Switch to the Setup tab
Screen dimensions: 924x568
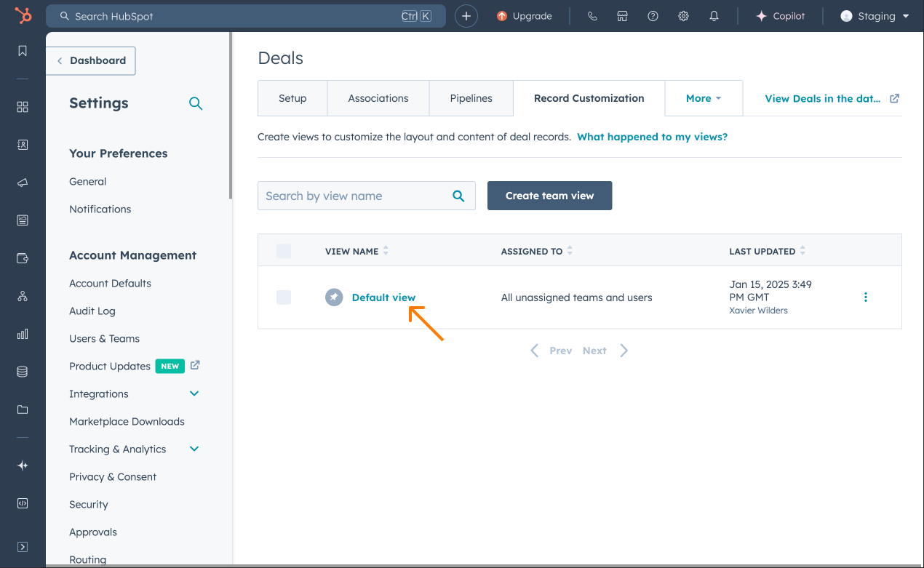(292, 98)
